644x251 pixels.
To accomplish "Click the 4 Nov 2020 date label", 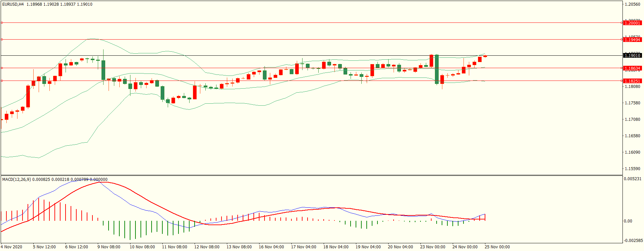I will click(x=11, y=247).
